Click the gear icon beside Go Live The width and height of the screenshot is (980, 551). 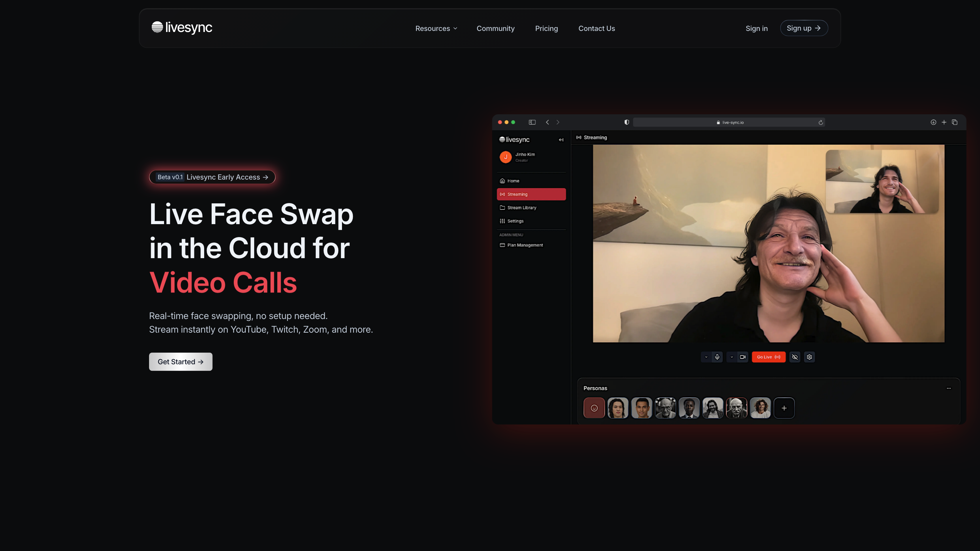point(809,357)
